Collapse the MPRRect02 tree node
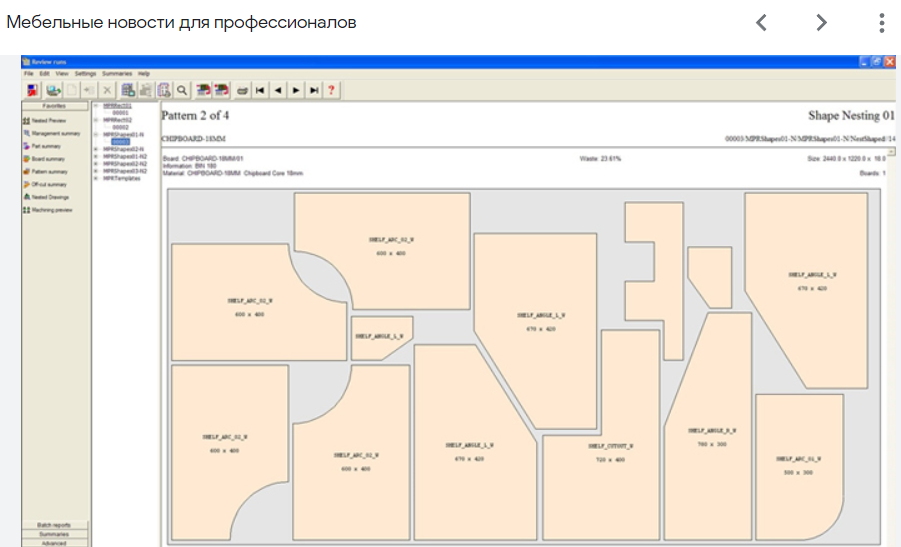The height and width of the screenshot is (547, 901). click(x=96, y=120)
